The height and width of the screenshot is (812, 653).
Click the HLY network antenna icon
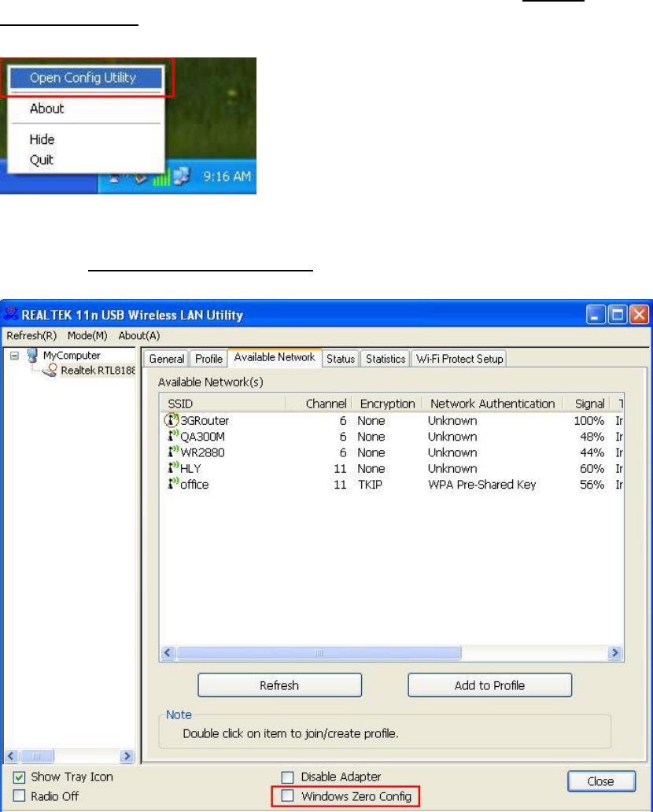point(173,467)
